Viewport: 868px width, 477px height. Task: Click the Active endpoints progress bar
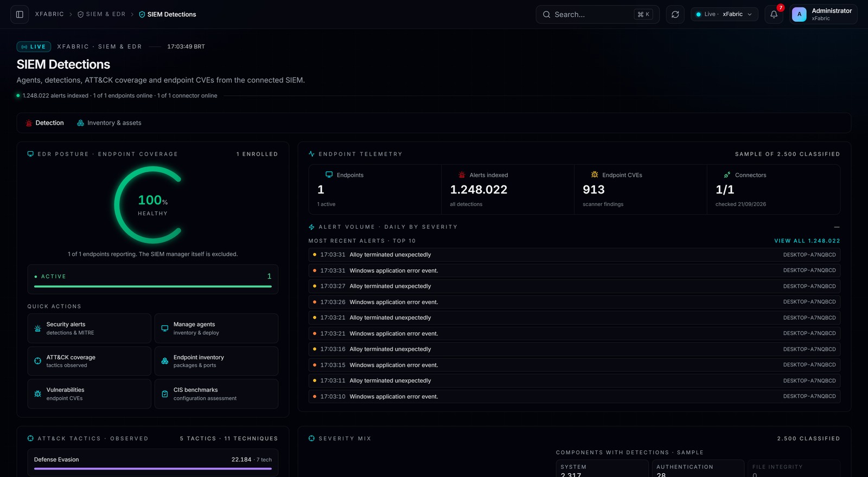pos(153,286)
